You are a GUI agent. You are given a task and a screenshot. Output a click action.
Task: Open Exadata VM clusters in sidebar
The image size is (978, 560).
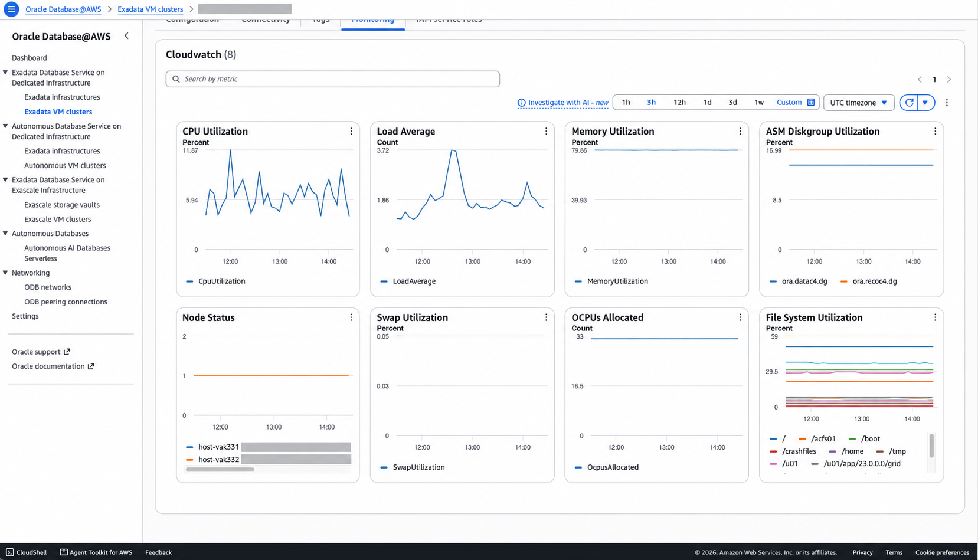[x=58, y=112]
